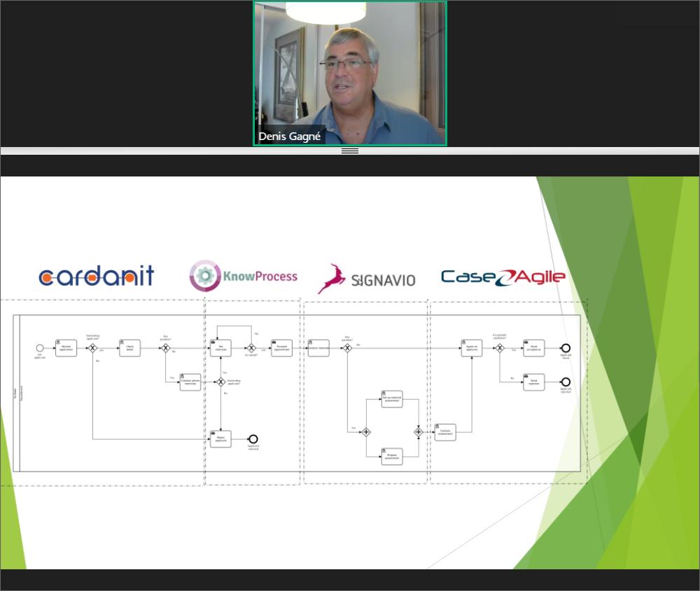Grab the pane divider handle below the video
The height and width of the screenshot is (591, 700).
pyautogui.click(x=350, y=151)
